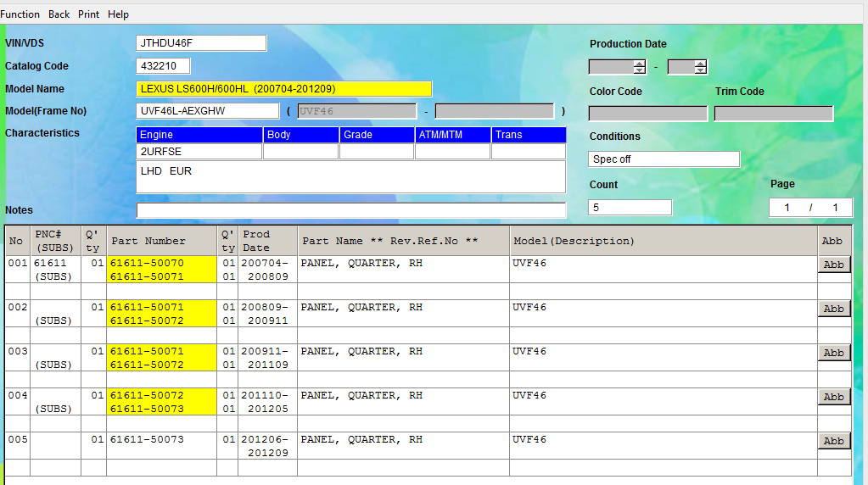
Task: Click the greyed UVF46 frame number field
Action: (x=356, y=111)
